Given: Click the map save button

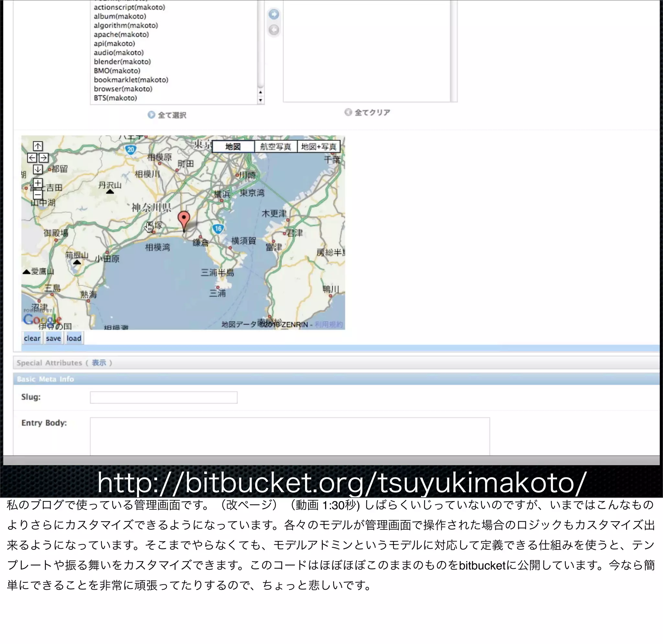Looking at the screenshot, I should tap(53, 338).
